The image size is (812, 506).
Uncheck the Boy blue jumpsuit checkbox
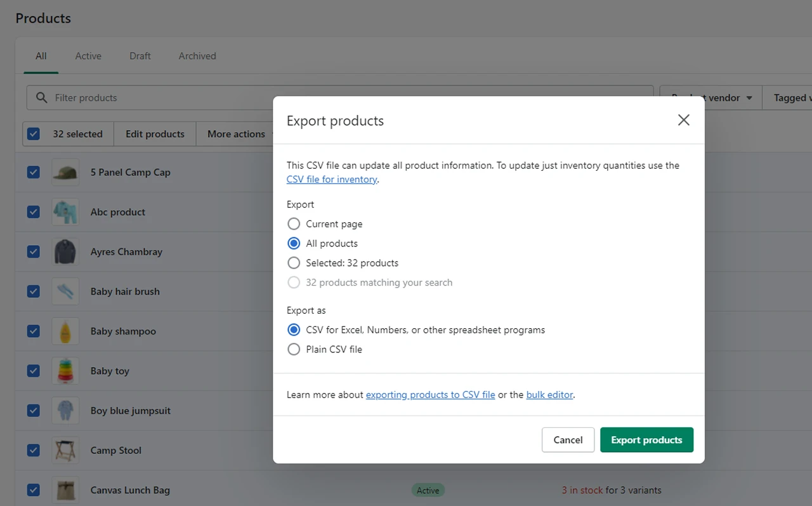[34, 411]
